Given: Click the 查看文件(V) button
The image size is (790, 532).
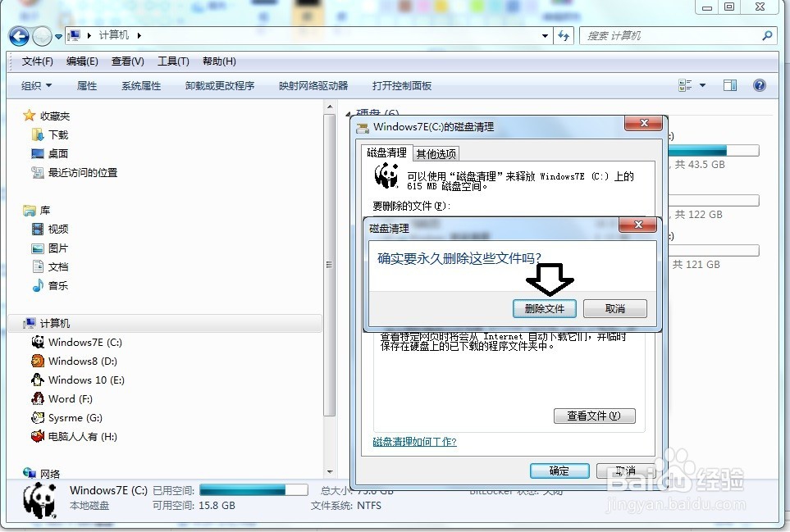Looking at the screenshot, I should [x=594, y=416].
